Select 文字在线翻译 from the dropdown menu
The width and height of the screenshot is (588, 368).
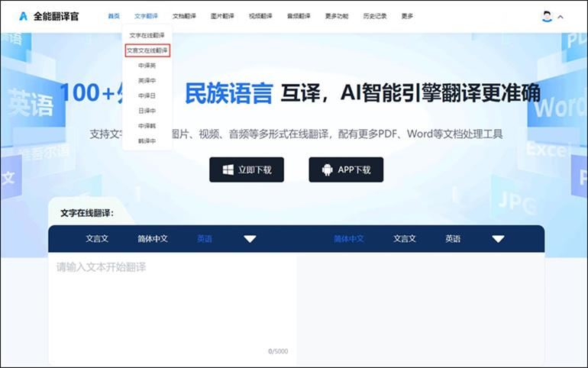point(147,35)
